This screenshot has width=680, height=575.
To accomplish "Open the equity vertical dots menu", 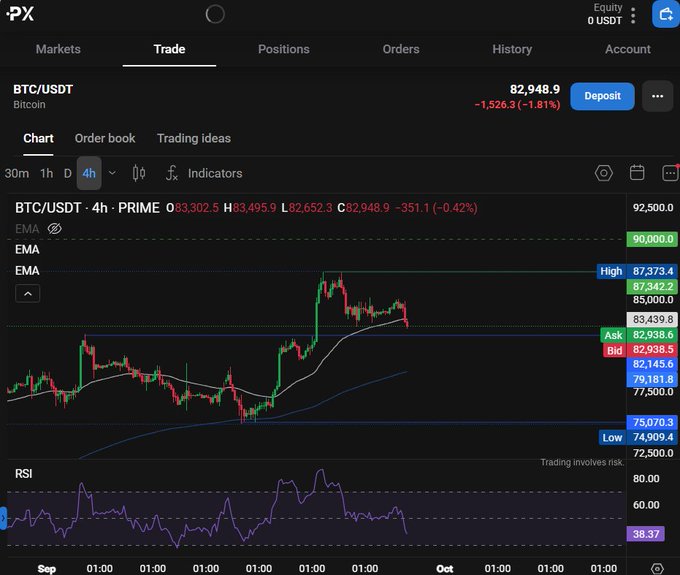I will coord(633,16).
